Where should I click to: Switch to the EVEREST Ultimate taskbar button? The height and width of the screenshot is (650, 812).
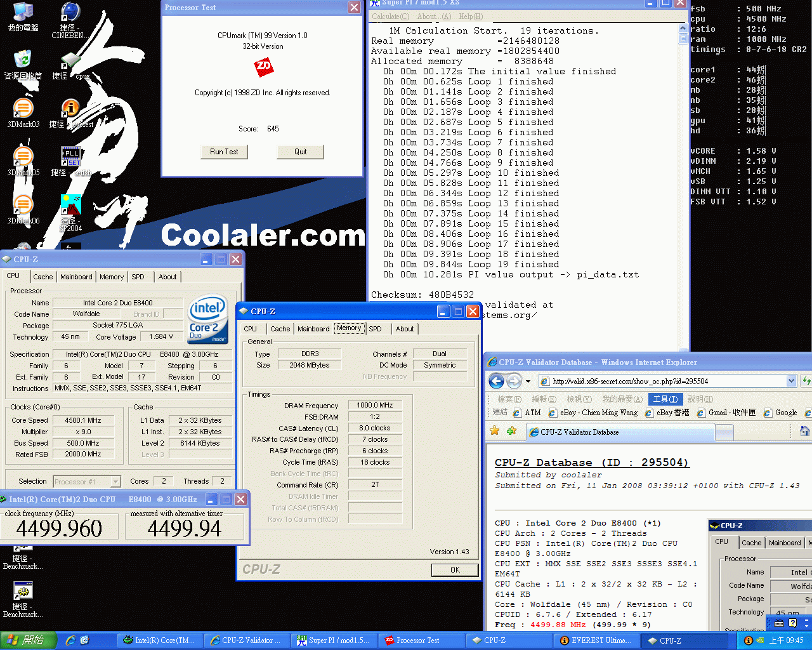pos(597,640)
